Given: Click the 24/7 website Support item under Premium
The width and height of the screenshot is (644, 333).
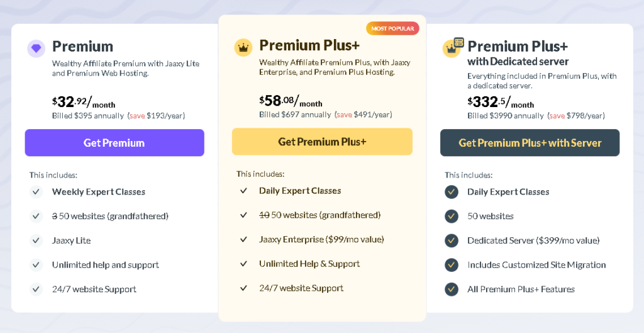Looking at the screenshot, I should pyautogui.click(x=94, y=289).
